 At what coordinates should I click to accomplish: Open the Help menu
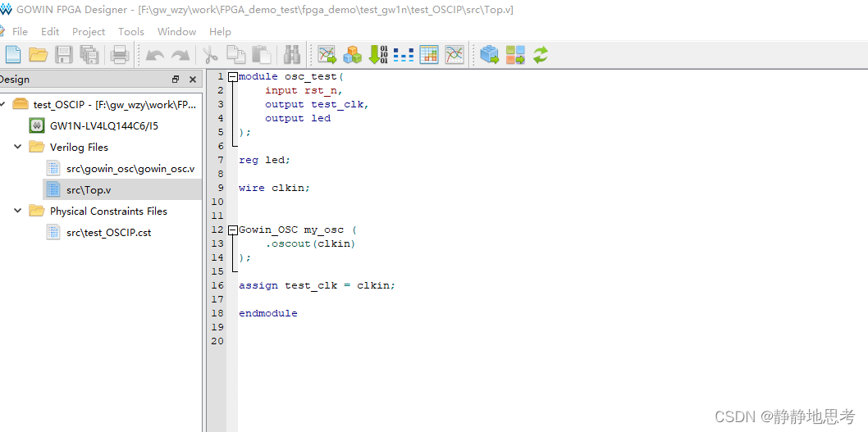tap(221, 31)
